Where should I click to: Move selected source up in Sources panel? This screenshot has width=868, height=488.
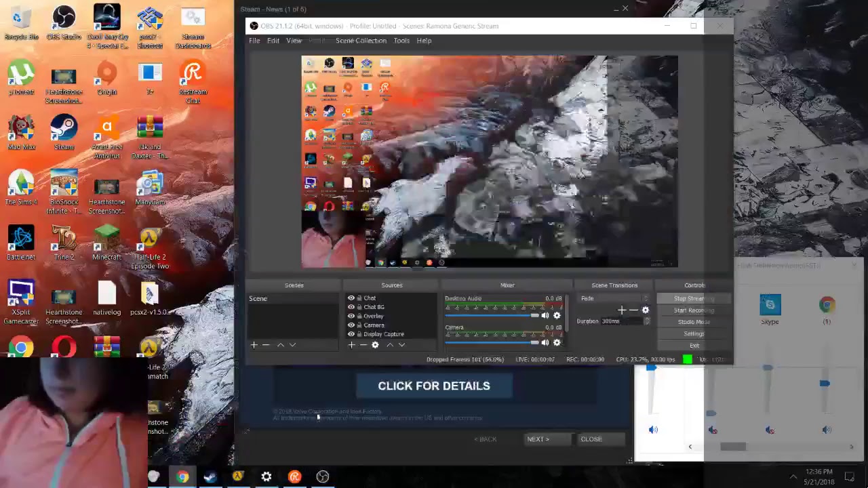point(389,345)
